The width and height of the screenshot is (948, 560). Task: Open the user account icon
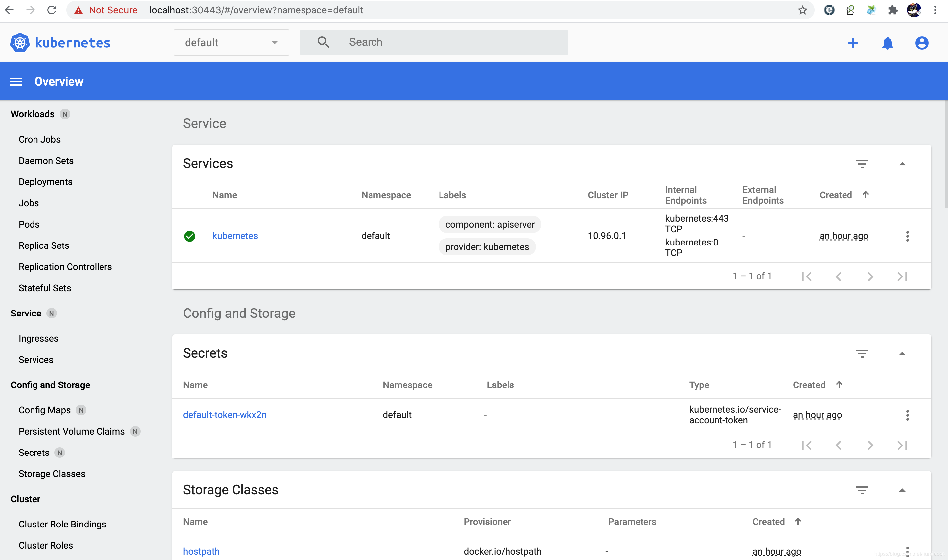point(921,43)
